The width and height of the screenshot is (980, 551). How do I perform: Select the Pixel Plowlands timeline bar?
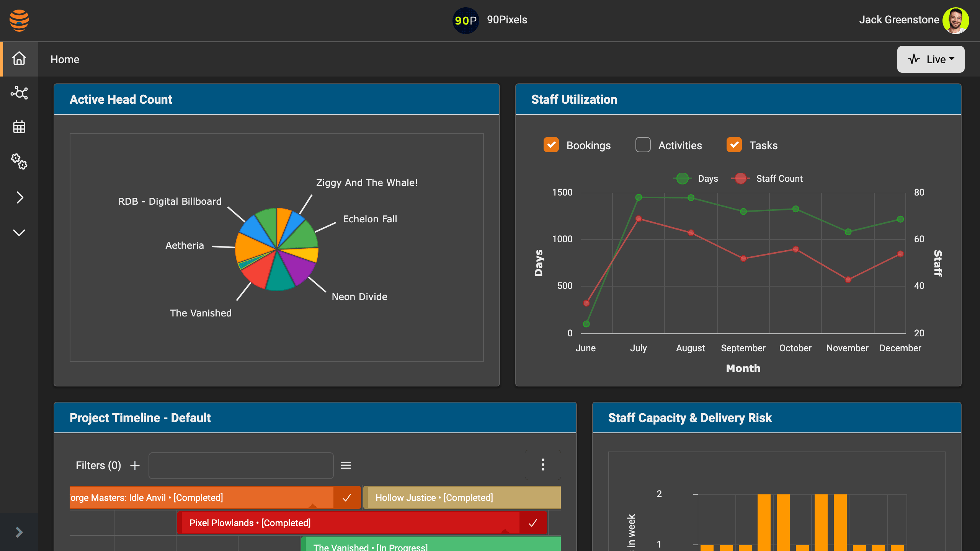362,523
